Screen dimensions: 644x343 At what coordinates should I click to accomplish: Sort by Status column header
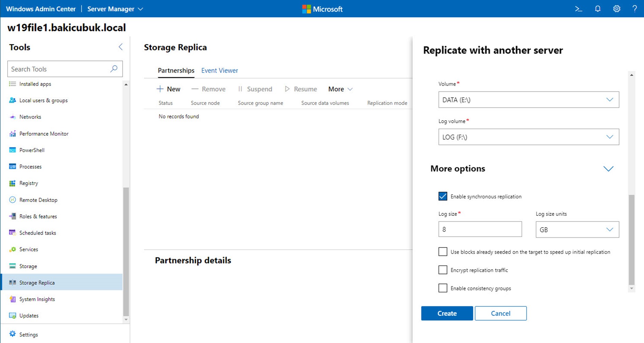click(165, 103)
